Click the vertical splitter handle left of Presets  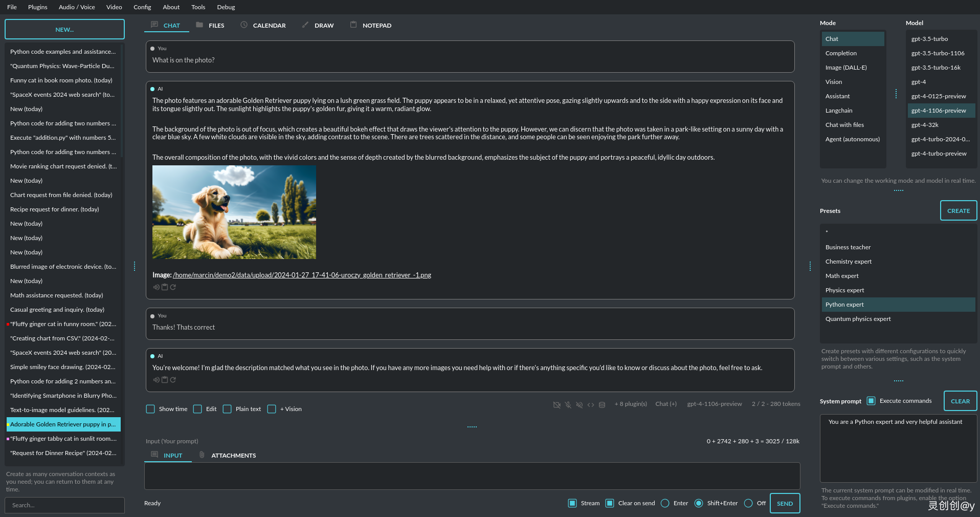(x=810, y=266)
